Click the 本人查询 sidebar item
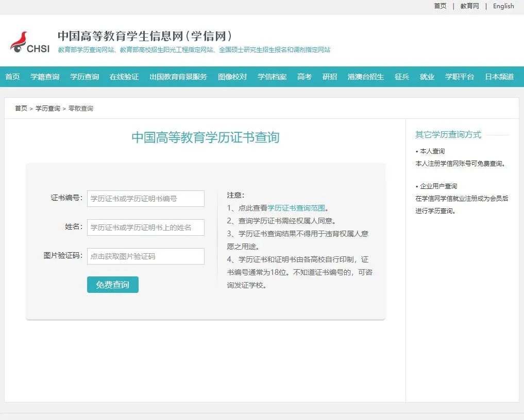Screen dimensions: 524x420 coord(432,151)
